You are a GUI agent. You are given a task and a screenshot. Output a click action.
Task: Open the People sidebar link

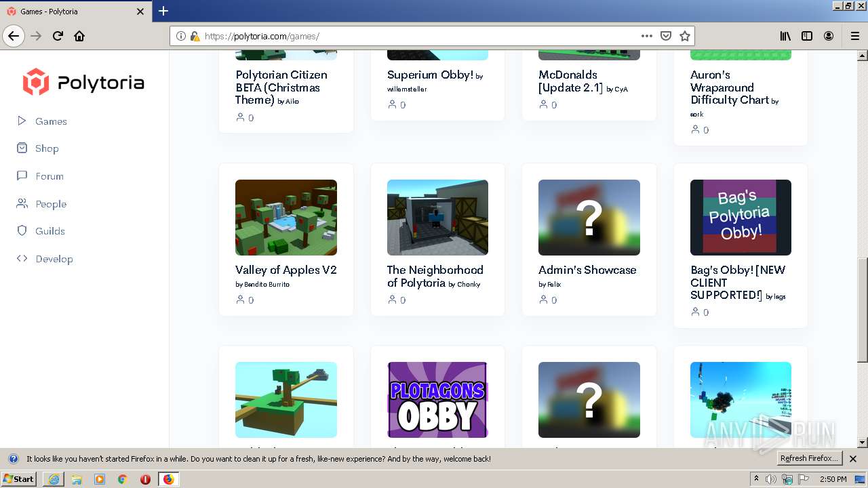[x=51, y=204]
